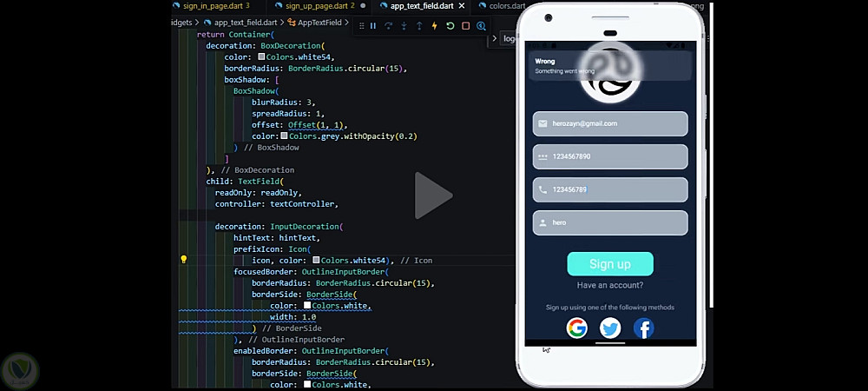Screen dimensions: 868x391
Task: Click the name field showing hero
Action: [610, 222]
